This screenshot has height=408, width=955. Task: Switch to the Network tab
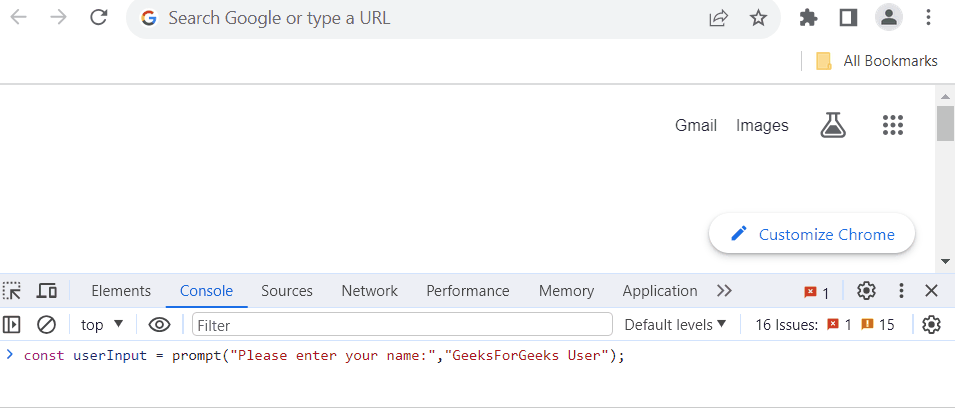369,291
